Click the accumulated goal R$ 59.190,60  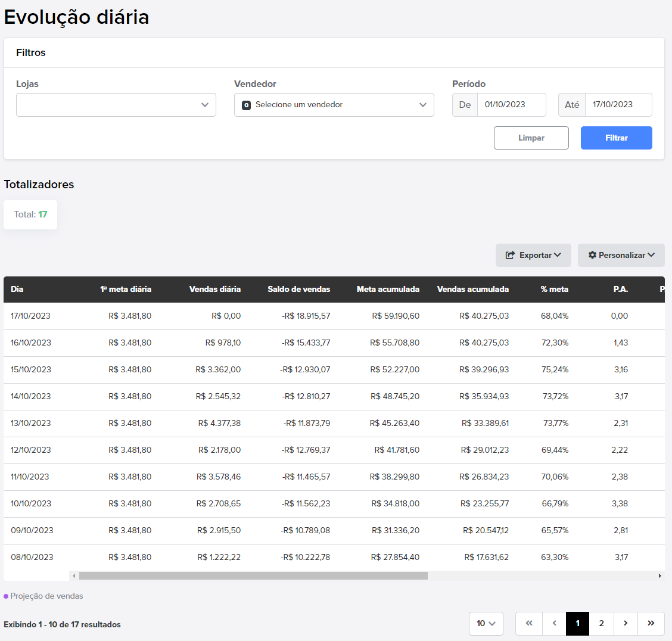[x=396, y=316]
